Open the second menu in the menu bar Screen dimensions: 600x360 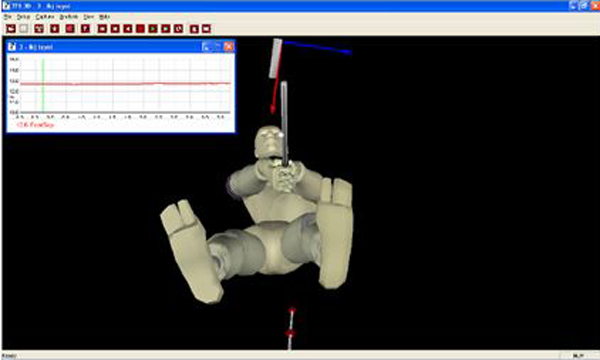pos(23,17)
